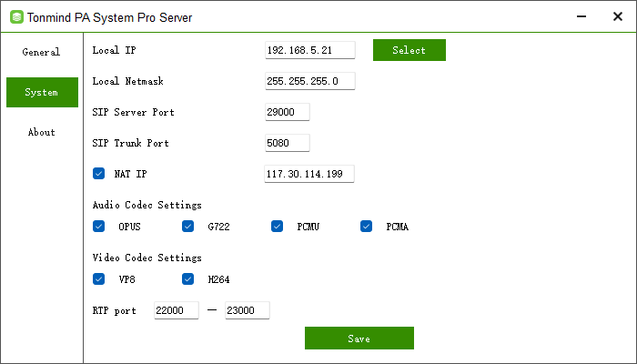The width and height of the screenshot is (637, 364).
Task: Toggle the G722 audio codec checkbox
Action: coord(187,227)
